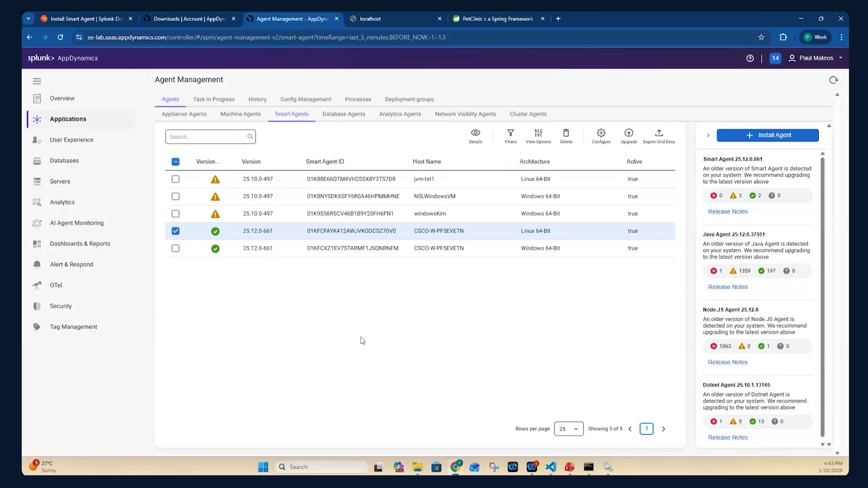868x488 pixels.
Task: Uncheck the selected Linux CSCO-W-PF5EVETN row
Action: tap(175, 231)
